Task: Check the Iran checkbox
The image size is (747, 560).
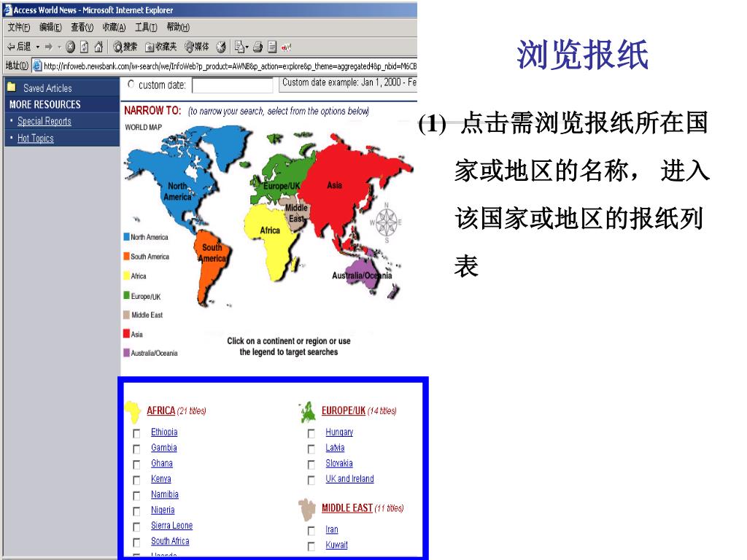Action: click(311, 531)
